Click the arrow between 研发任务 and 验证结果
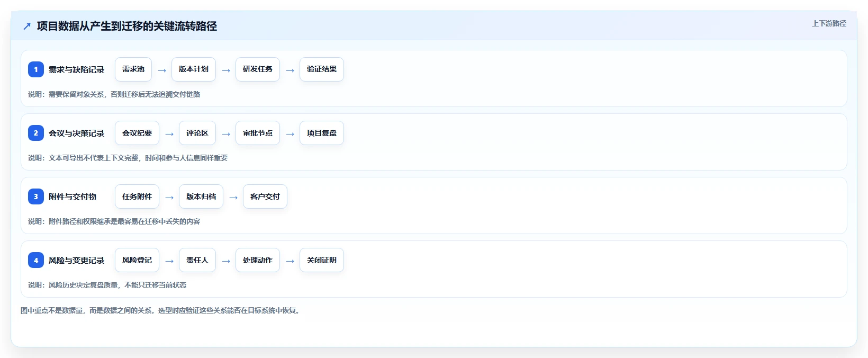Image resolution: width=868 pixels, height=358 pixels. point(290,70)
